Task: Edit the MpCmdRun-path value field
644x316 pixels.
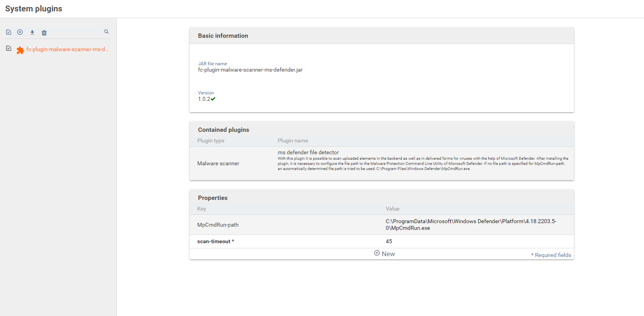Action: click(x=471, y=225)
